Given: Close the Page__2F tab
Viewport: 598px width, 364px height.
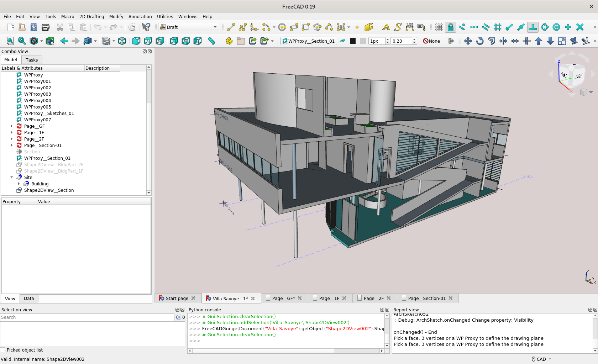Looking at the screenshot, I should coord(389,298).
